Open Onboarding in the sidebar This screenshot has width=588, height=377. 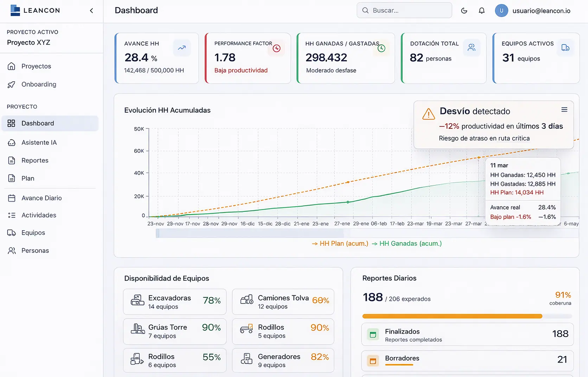pos(50,84)
